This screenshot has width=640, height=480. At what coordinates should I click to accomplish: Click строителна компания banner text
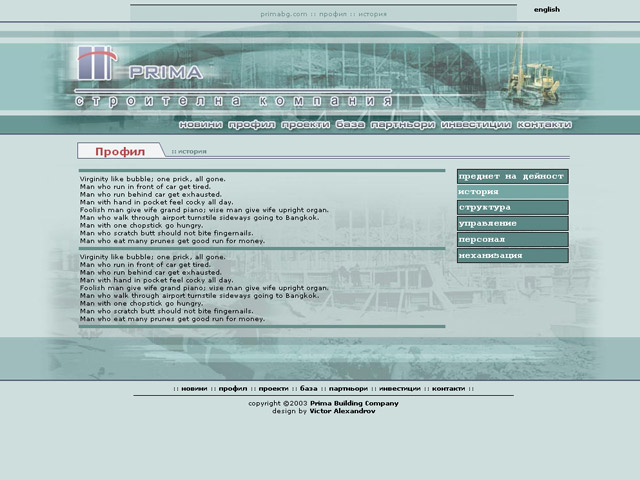(x=234, y=101)
